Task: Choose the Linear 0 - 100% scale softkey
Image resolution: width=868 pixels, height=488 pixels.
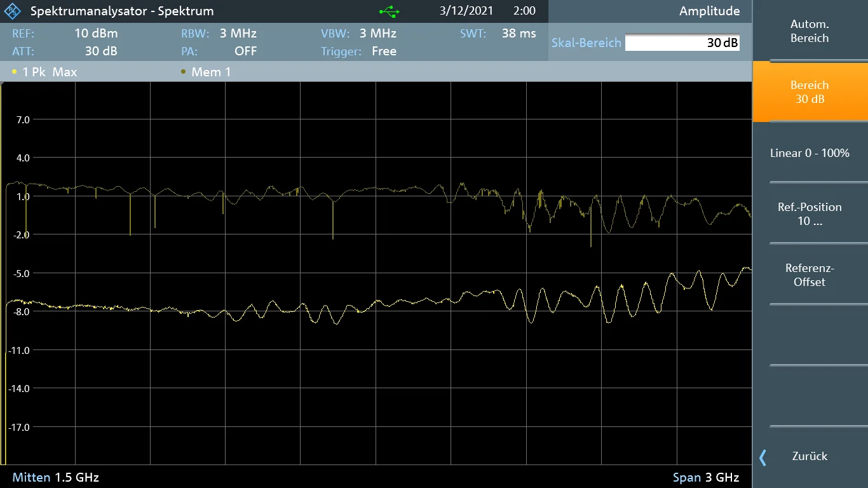Action: [810, 153]
